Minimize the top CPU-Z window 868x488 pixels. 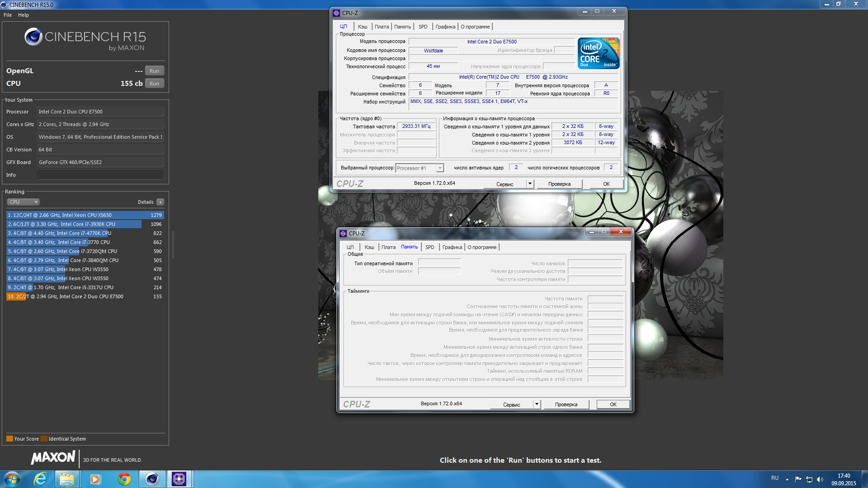(585, 11)
